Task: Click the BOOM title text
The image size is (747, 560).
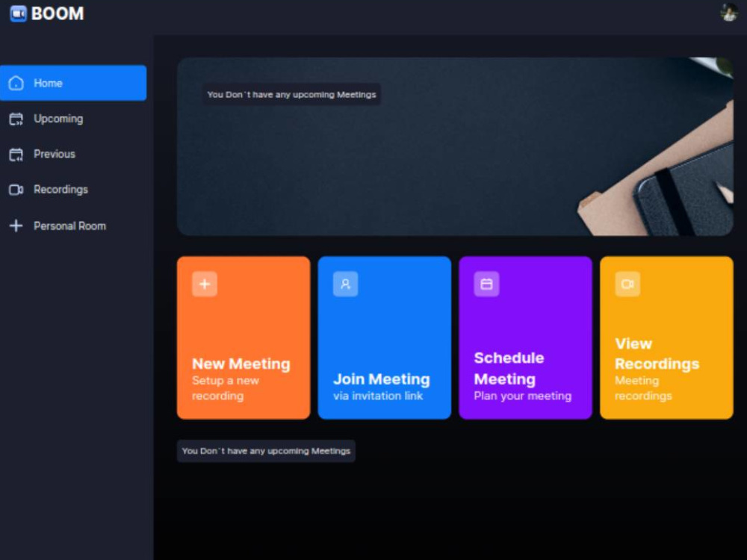Action: pos(58,13)
